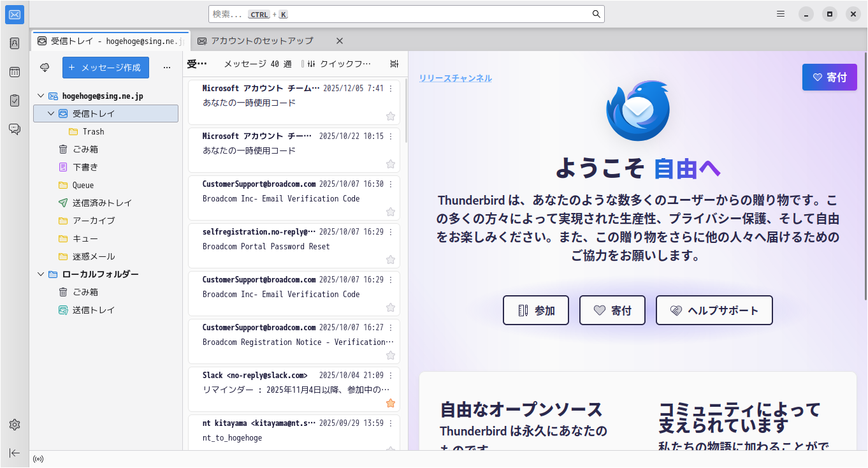Screen dimensions: 868x468
Task: Select the 送信済みトレイ folder
Action: 106,203
